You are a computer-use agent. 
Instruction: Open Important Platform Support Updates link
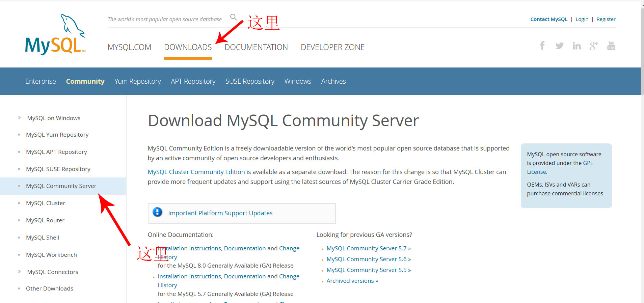(x=220, y=213)
